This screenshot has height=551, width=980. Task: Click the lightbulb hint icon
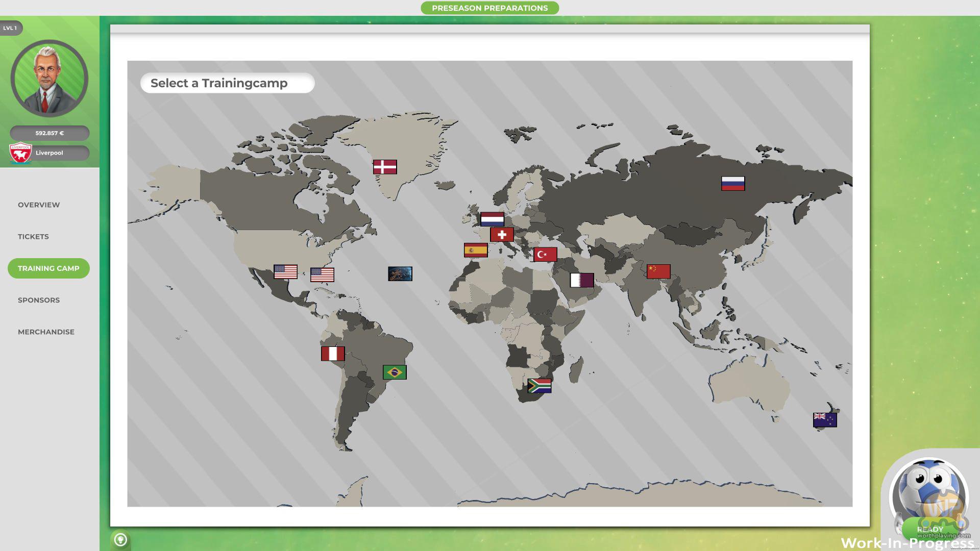point(120,540)
